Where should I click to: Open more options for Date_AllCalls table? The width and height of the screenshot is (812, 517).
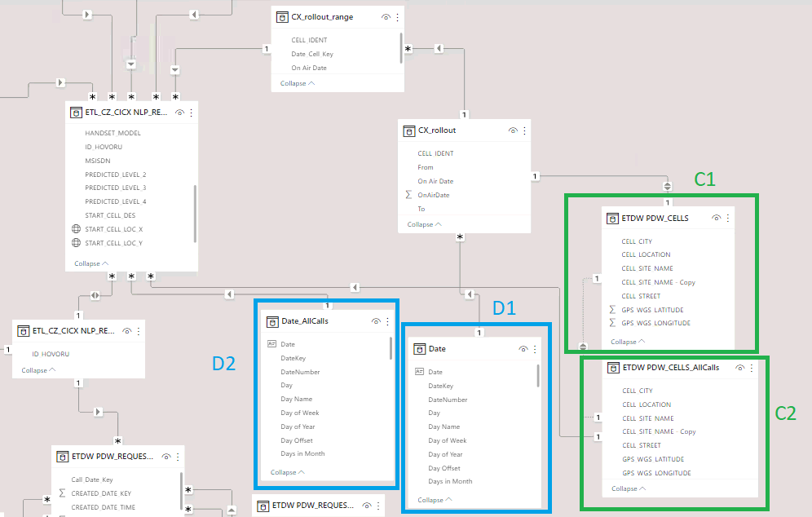(x=388, y=321)
